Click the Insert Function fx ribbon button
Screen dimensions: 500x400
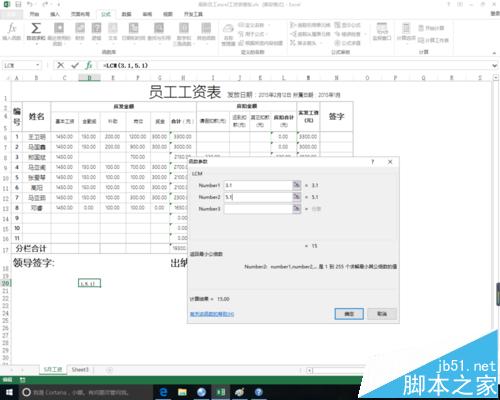click(12, 31)
